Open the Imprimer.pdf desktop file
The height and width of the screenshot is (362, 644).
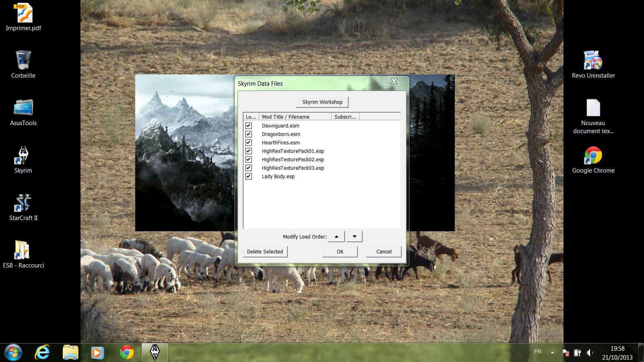[x=23, y=17]
